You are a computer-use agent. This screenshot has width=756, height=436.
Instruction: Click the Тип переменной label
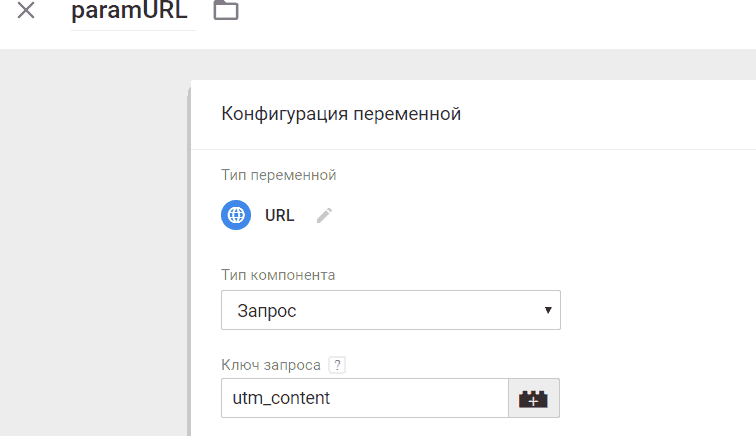[x=279, y=175]
